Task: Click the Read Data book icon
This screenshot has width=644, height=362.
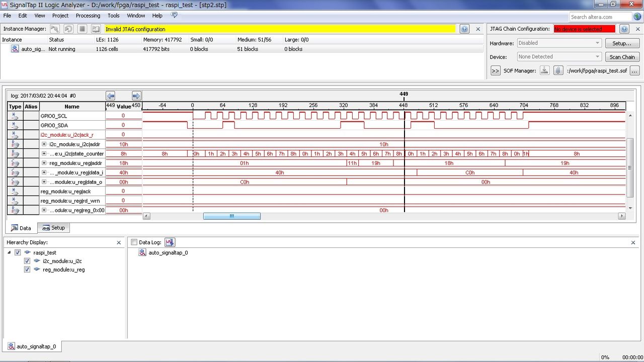Action: click(96, 29)
